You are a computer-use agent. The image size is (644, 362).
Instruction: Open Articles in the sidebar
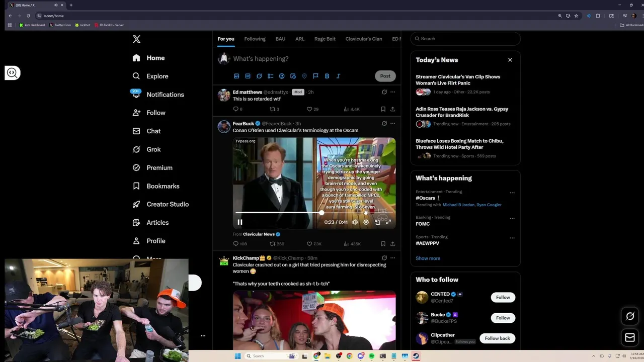[x=150, y=222]
